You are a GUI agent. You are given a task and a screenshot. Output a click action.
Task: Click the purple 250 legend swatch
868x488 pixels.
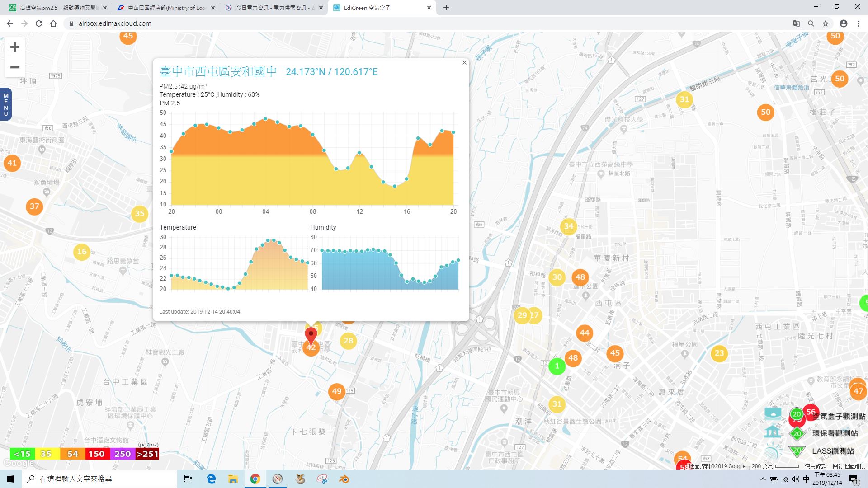(122, 454)
